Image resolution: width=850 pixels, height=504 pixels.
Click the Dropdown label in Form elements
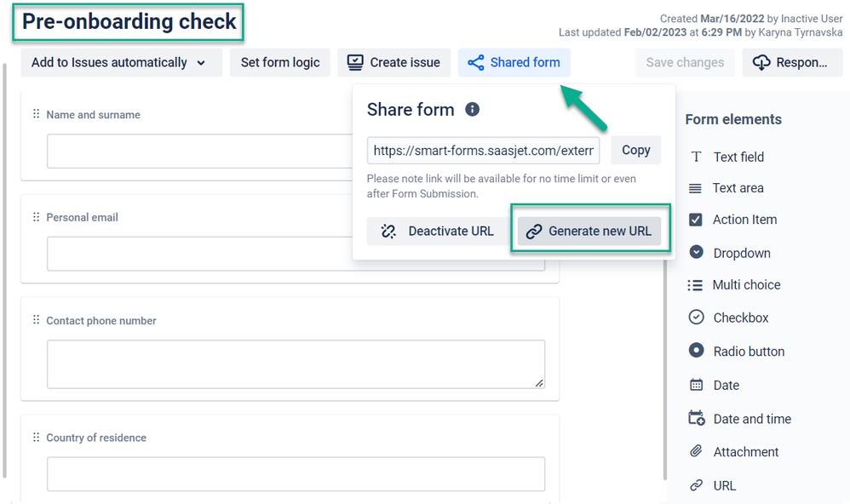(x=742, y=253)
